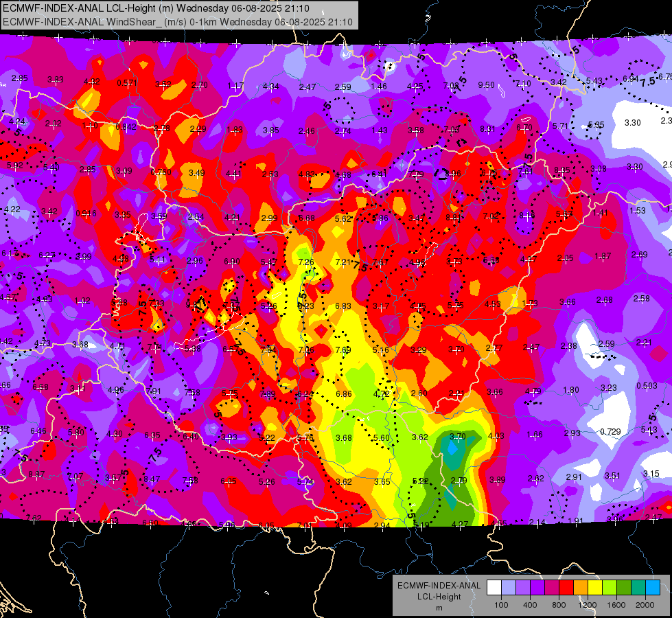Click the wind shear value 2.94
672x618 pixels.
(x=382, y=525)
